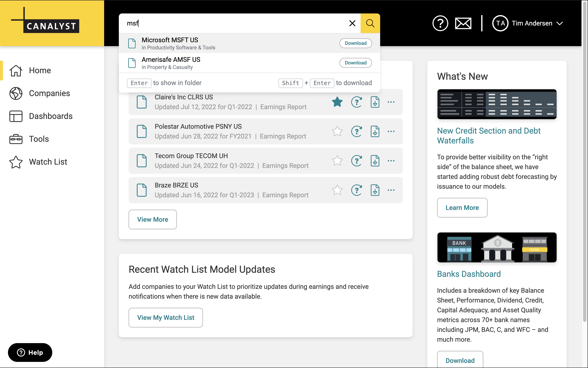The height and width of the screenshot is (368, 588).
Task: Click the yellow search magnifier button
Action: coord(370,23)
